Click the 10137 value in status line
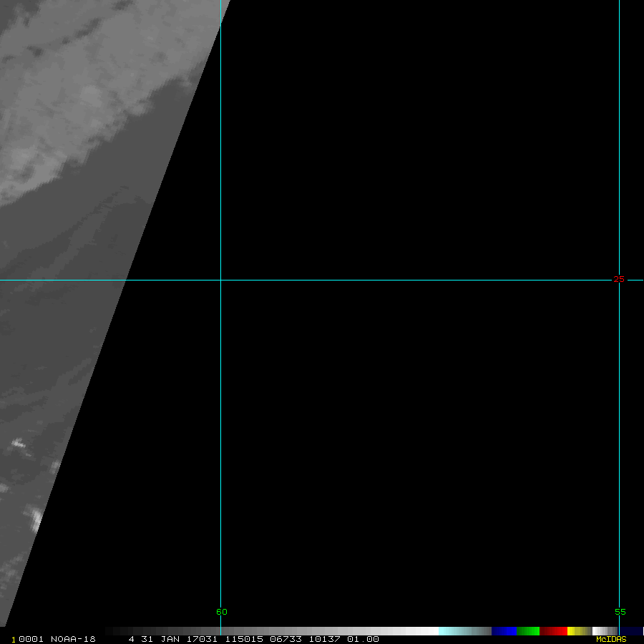This screenshot has height=644, width=644. click(324, 639)
